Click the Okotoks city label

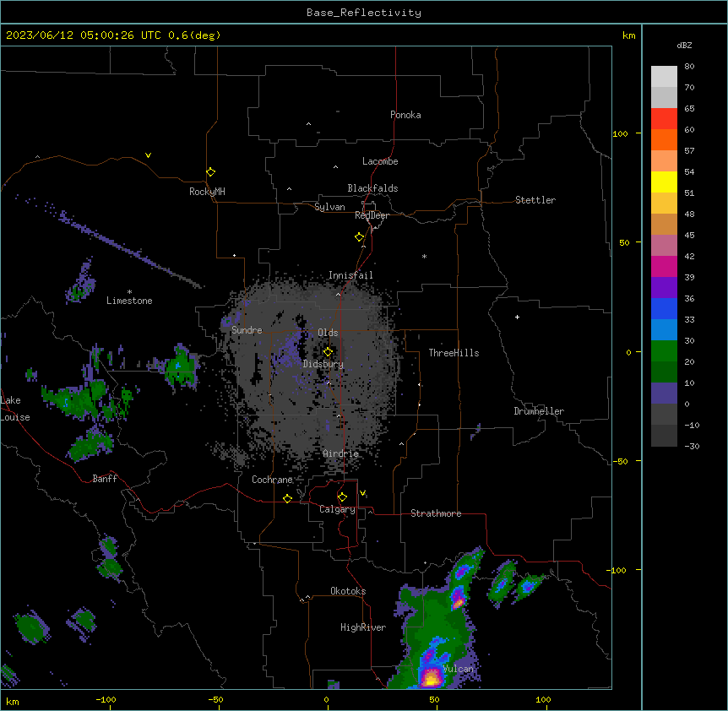tap(348, 591)
